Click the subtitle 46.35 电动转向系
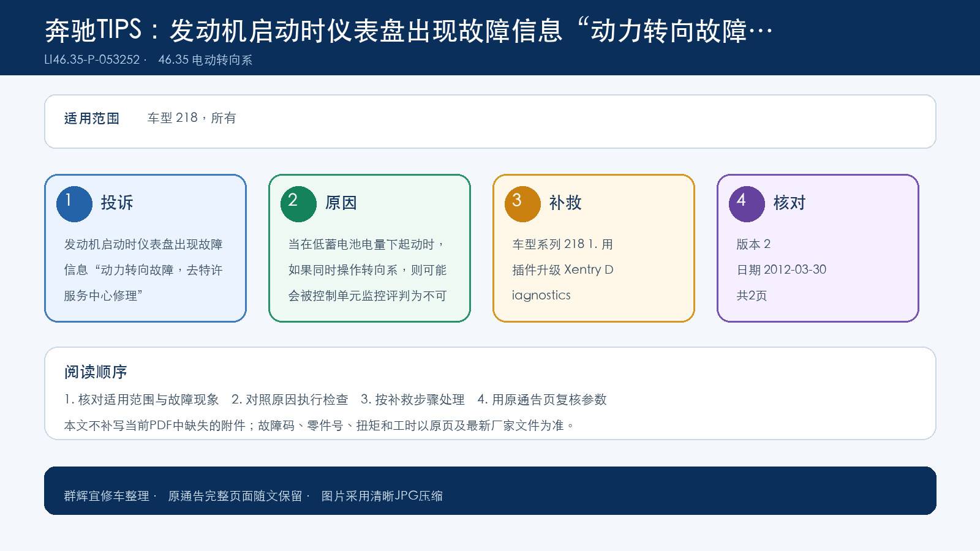This screenshot has height=551, width=980. coord(205,59)
